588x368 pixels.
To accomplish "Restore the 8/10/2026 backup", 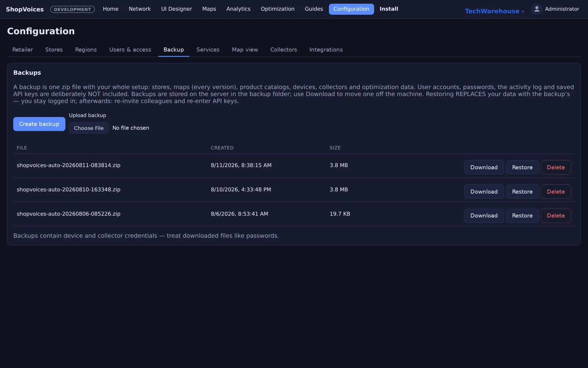I will tap(522, 192).
